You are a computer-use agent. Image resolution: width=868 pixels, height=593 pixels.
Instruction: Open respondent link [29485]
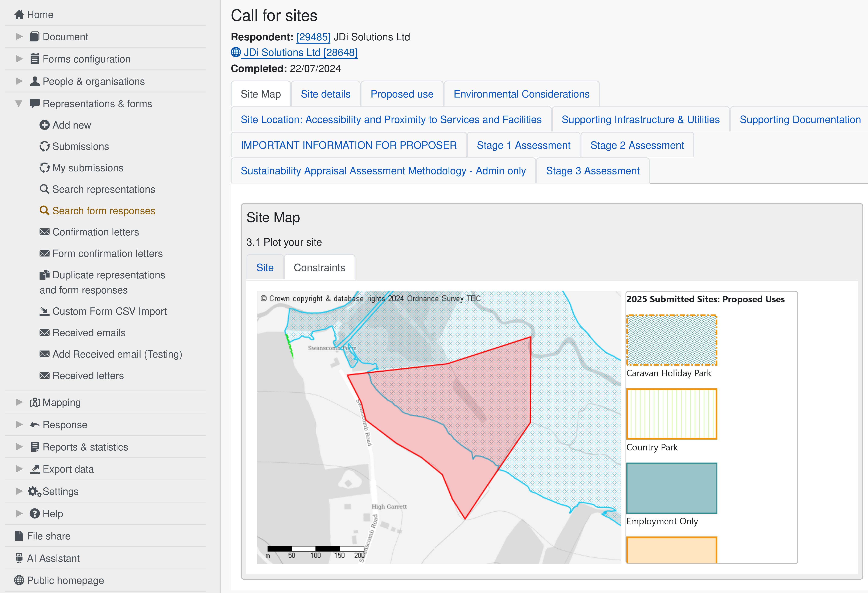click(x=313, y=37)
